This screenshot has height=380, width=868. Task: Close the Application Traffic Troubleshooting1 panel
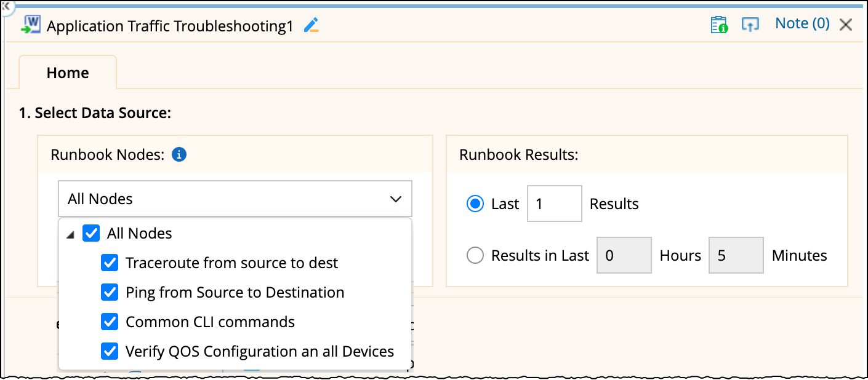pos(846,25)
